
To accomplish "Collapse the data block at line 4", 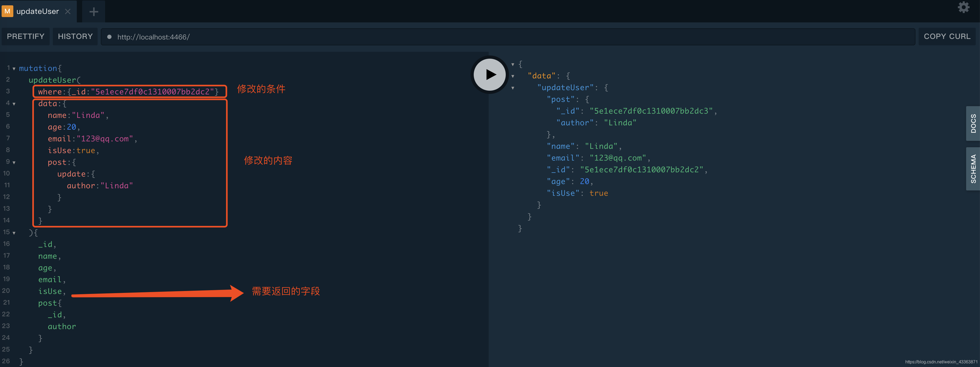I will coord(14,104).
